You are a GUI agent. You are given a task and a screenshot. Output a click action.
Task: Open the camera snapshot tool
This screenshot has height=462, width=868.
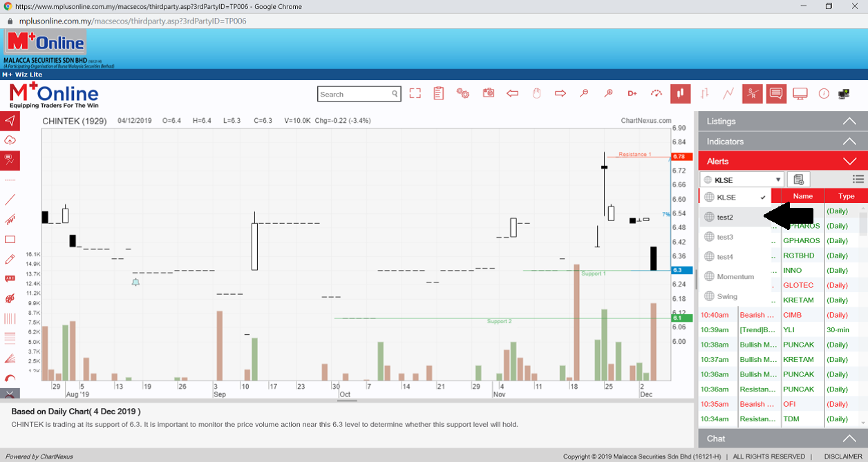click(x=489, y=93)
